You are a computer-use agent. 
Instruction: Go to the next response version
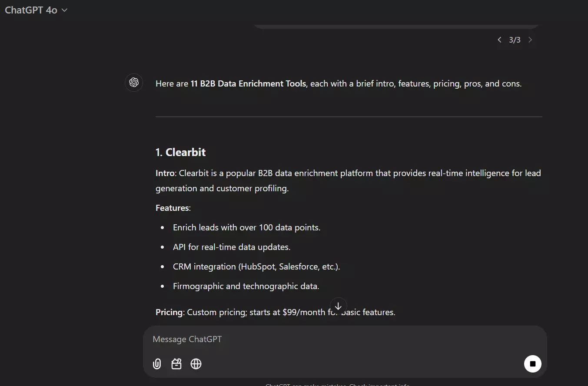(x=530, y=40)
